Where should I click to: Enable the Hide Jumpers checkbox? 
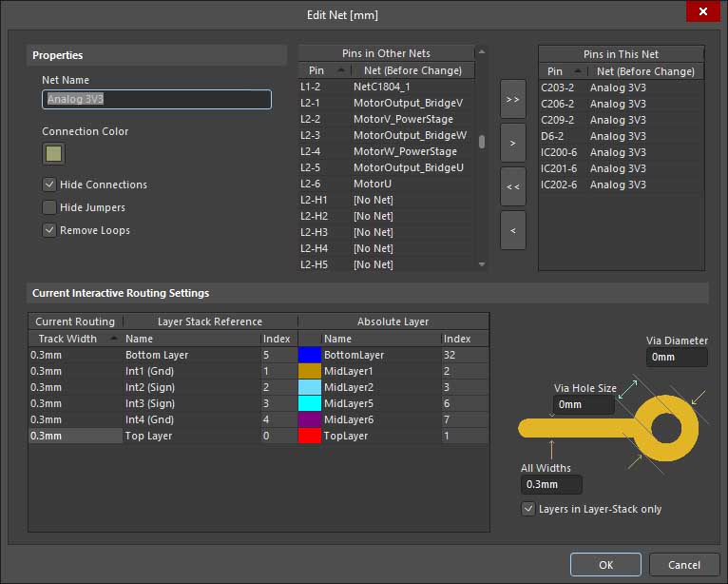[x=49, y=207]
